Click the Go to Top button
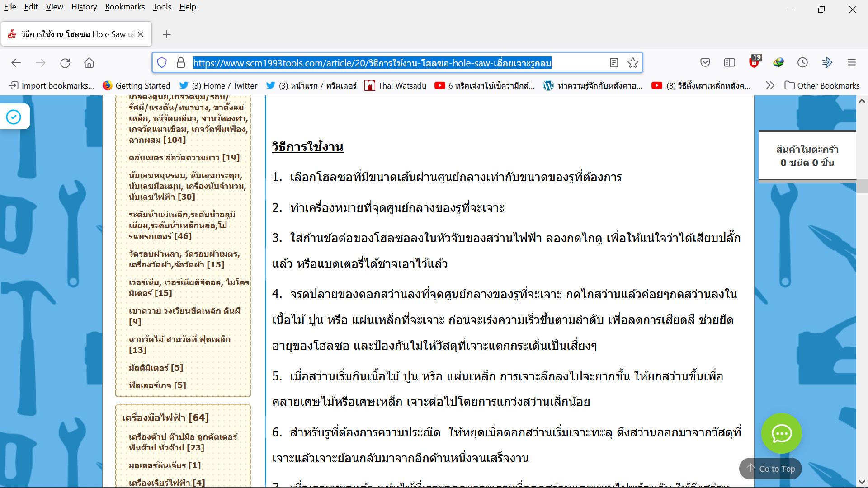 771,469
